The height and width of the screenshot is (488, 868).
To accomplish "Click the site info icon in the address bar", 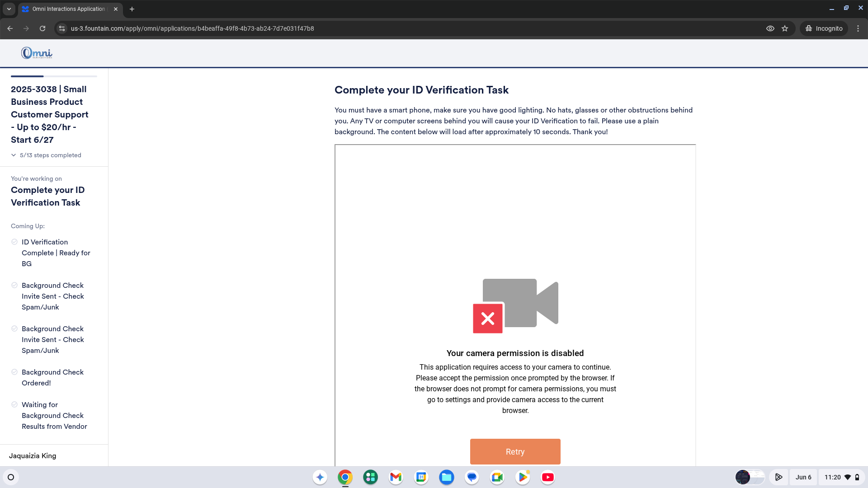I will pos(61,28).
